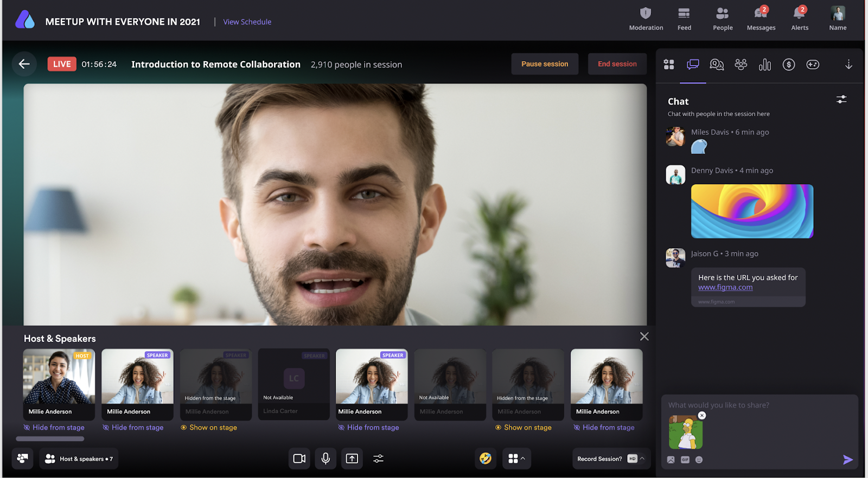This screenshot has width=868, height=478.
Task: Open the emoji picker in chat box
Action: tap(699, 460)
